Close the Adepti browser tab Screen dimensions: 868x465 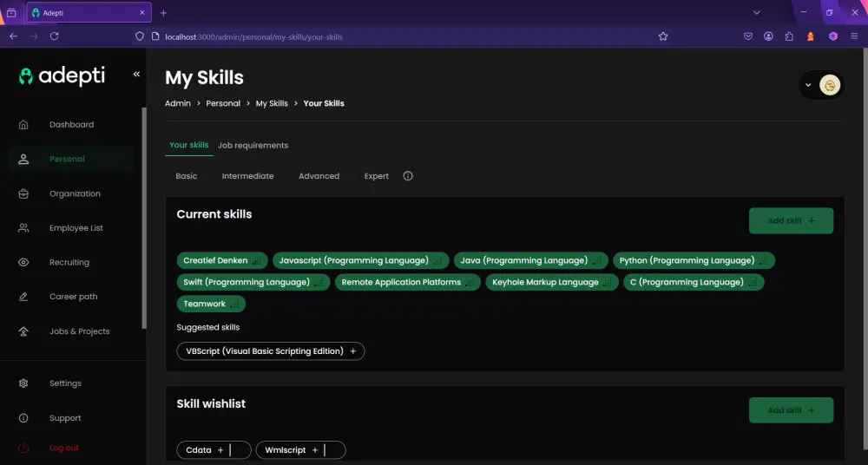tap(141, 13)
